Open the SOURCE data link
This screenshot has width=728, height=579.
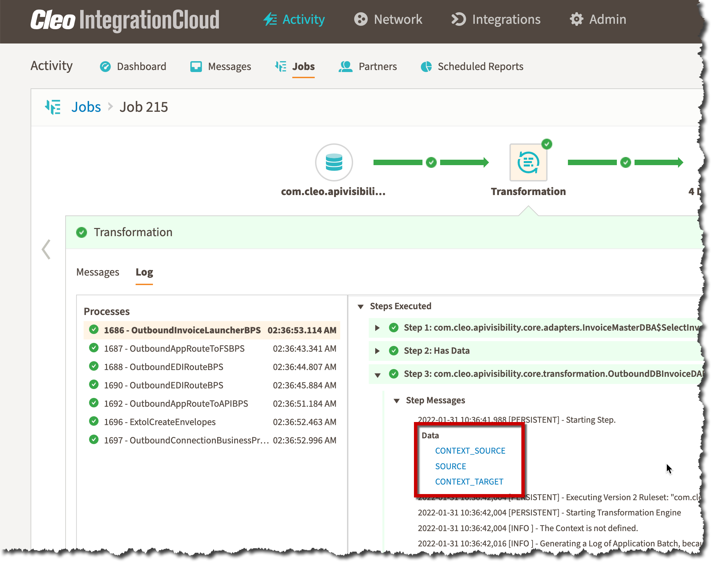(x=451, y=467)
